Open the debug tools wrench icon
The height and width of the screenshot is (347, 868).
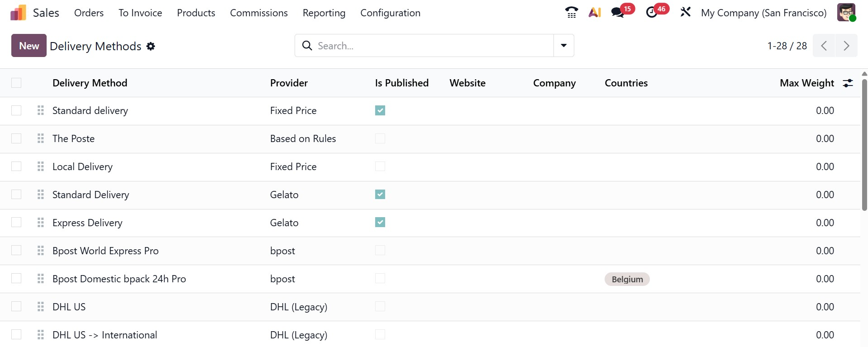click(685, 12)
